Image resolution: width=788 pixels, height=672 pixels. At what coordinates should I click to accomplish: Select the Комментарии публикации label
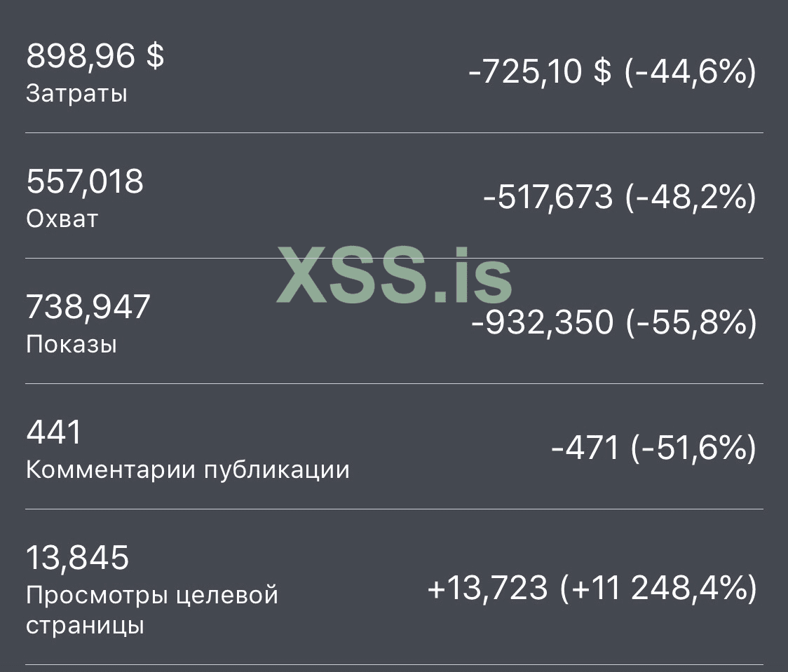tap(187, 469)
